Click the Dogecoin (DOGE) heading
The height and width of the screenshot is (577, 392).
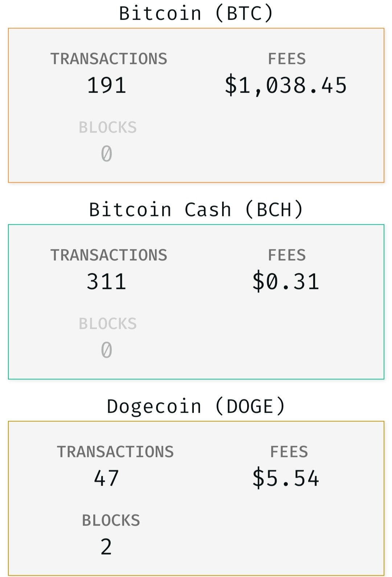coord(196,406)
